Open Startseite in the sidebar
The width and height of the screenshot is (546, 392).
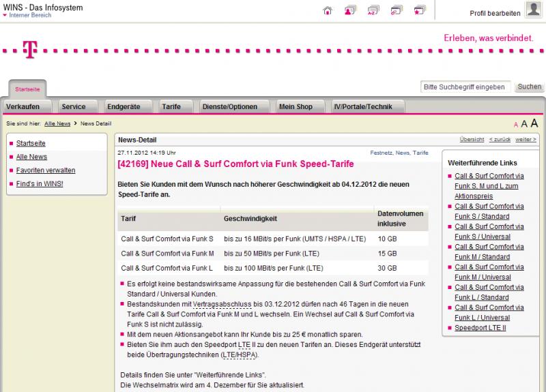(31, 143)
